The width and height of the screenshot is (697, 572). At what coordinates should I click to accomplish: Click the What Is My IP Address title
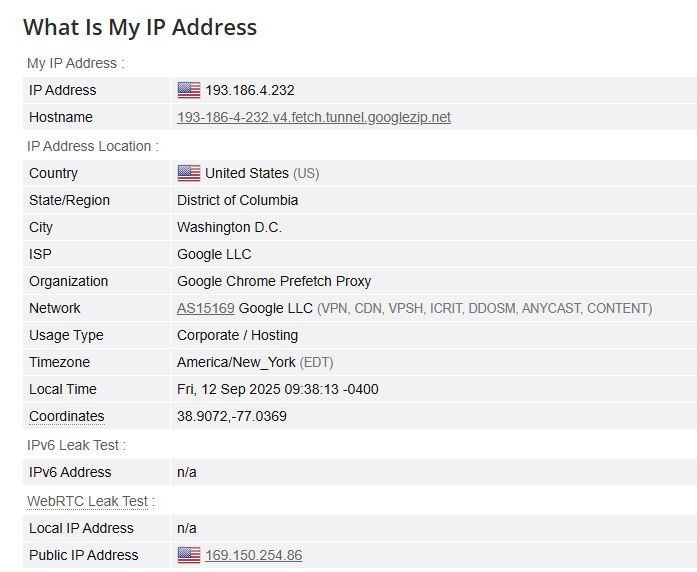click(x=140, y=28)
